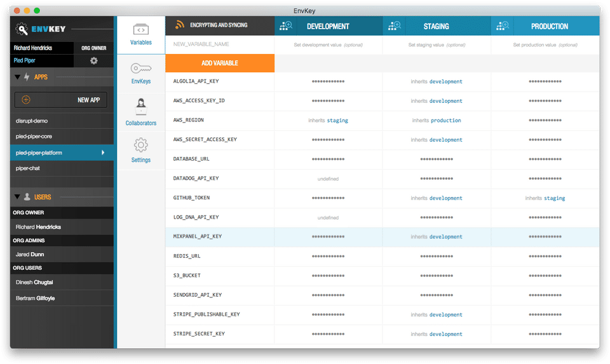
Task: Click AWS_REGION development 'inherits staging' cell
Action: coord(329,121)
